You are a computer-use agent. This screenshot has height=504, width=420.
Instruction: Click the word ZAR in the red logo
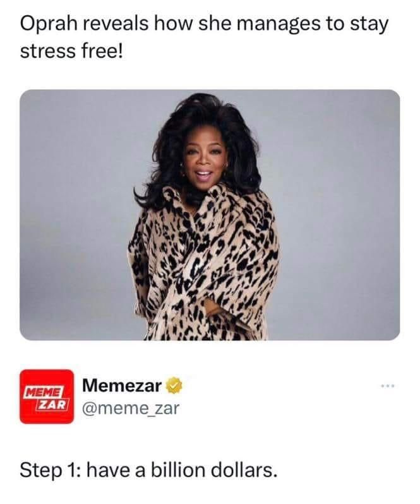pyautogui.click(x=52, y=404)
